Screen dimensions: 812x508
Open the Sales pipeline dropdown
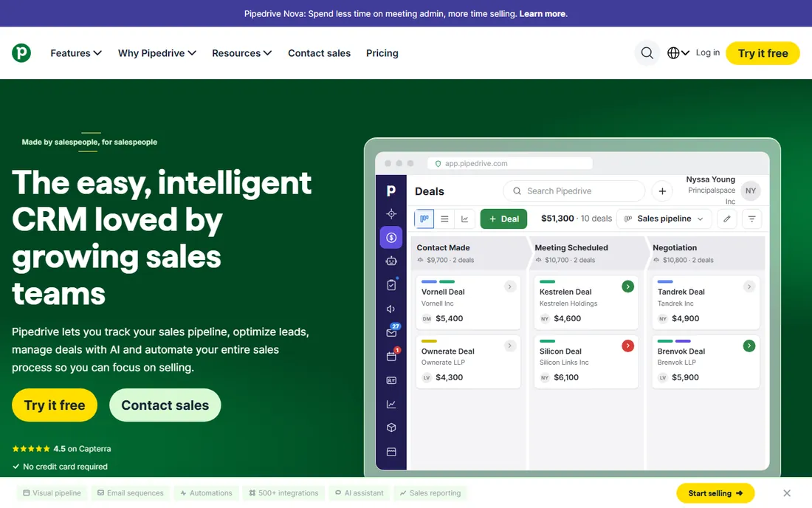tap(664, 219)
